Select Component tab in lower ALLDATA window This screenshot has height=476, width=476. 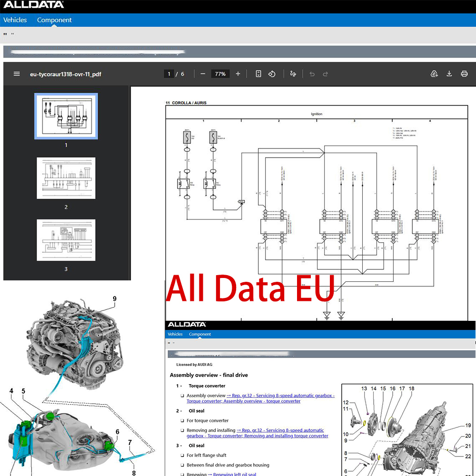[x=200, y=334]
